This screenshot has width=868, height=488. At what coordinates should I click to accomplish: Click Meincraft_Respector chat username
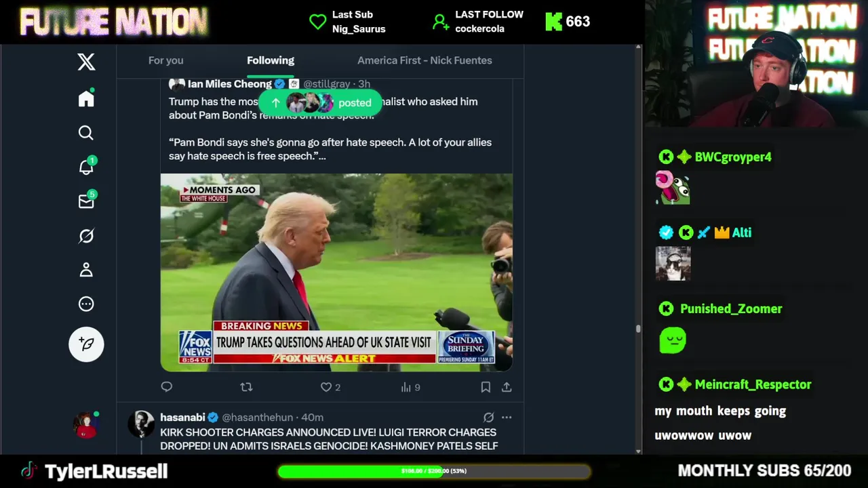click(x=753, y=384)
